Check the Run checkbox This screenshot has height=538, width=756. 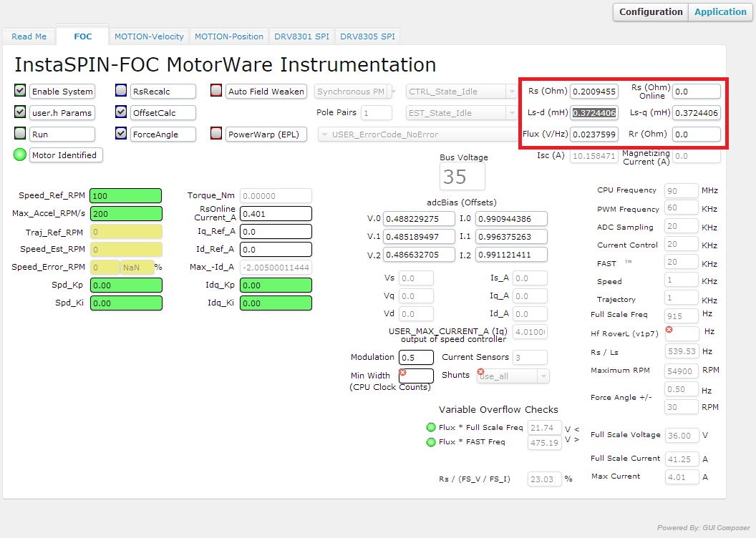point(20,133)
